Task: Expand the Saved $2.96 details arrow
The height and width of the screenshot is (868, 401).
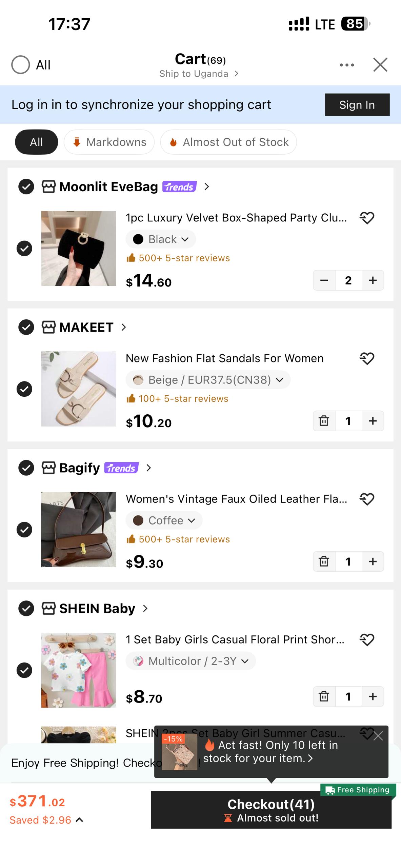Action: (x=79, y=820)
